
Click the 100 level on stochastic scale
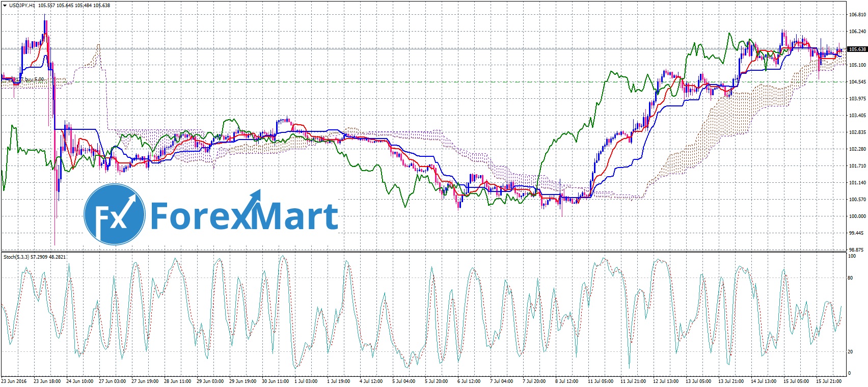coord(851,256)
